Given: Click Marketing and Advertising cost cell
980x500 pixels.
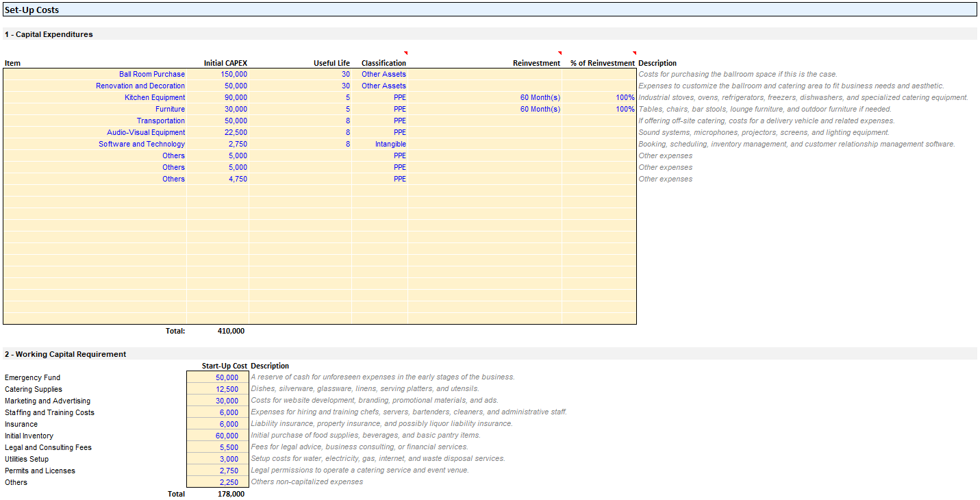Looking at the screenshot, I should pyautogui.click(x=227, y=401).
